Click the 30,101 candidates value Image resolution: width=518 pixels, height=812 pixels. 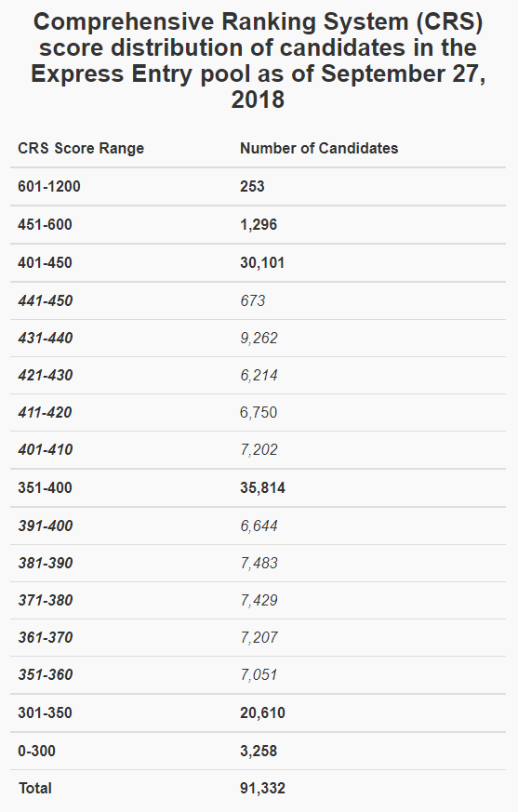coord(262,262)
